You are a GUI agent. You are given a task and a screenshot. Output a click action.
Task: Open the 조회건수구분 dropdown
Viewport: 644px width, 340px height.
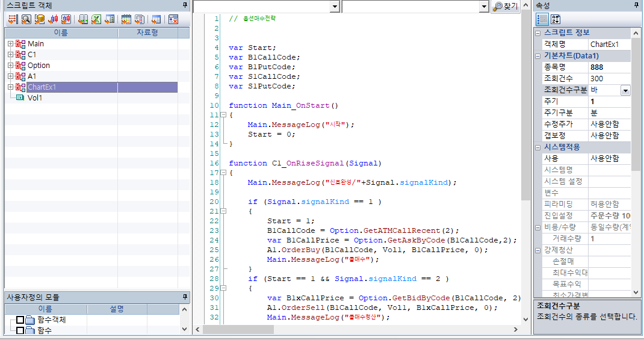625,90
